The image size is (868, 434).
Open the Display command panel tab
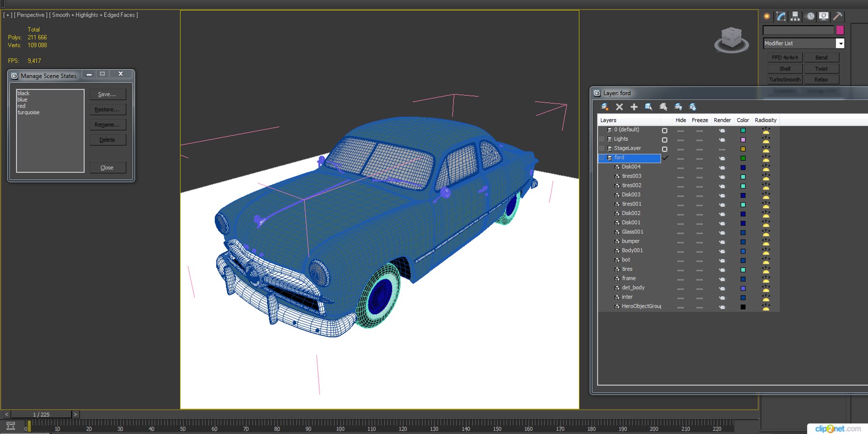824,16
